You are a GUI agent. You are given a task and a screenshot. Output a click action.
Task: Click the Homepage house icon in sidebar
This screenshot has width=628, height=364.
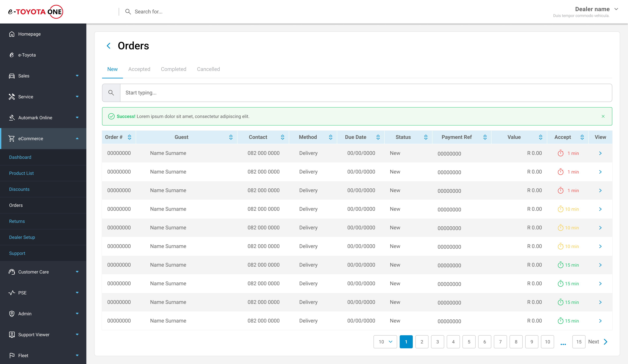click(12, 34)
